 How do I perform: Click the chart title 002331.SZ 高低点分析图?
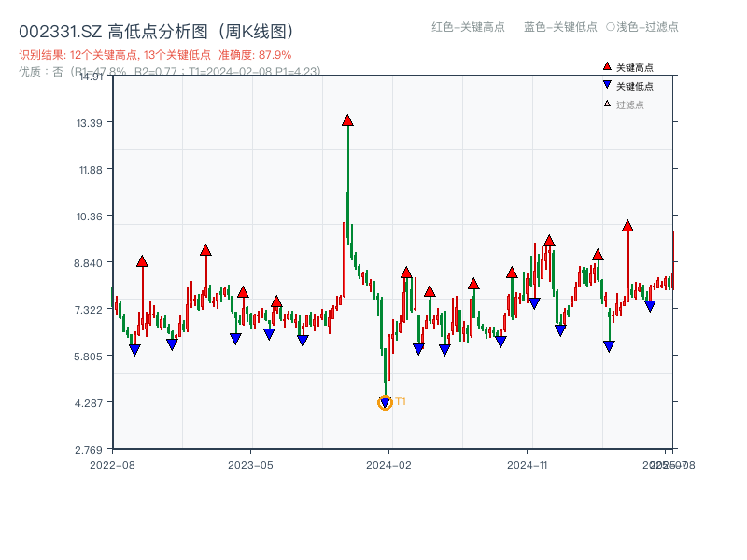[157, 32]
